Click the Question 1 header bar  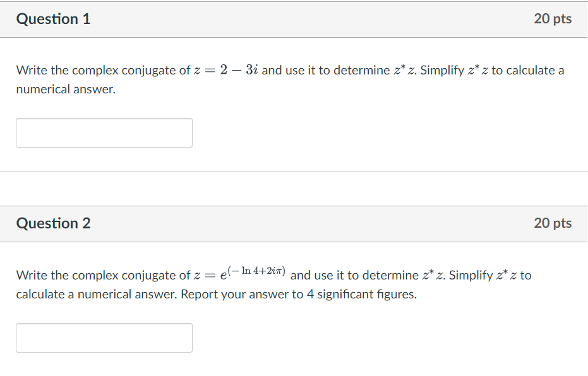pyautogui.click(x=294, y=19)
